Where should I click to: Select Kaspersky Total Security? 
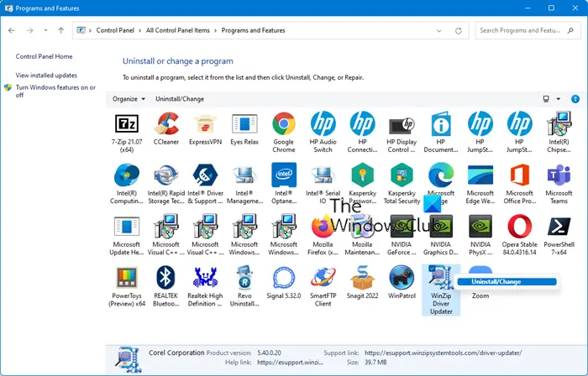coord(402,184)
